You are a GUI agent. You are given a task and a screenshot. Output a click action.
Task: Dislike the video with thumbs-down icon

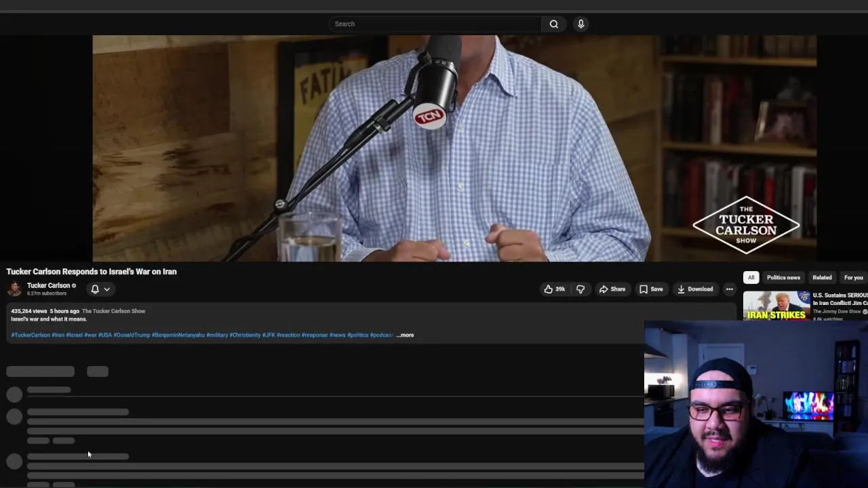(580, 289)
